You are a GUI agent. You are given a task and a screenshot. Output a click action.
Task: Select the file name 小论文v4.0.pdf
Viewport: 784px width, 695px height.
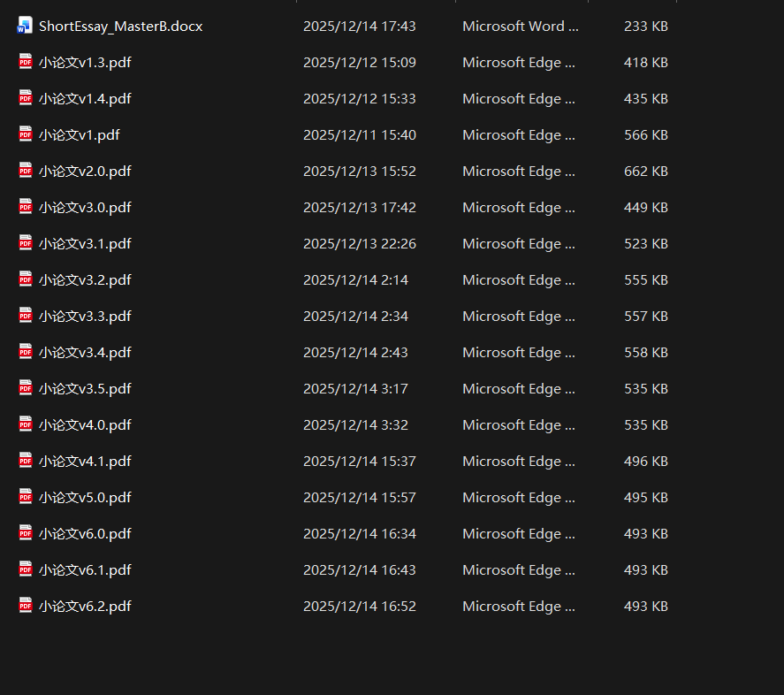[x=85, y=425]
